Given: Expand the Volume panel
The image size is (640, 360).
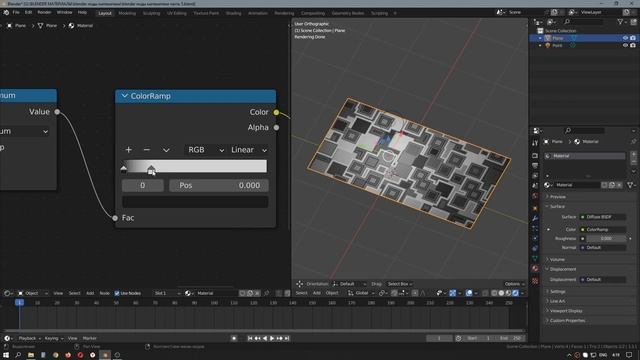Looking at the screenshot, I should (x=557, y=260).
